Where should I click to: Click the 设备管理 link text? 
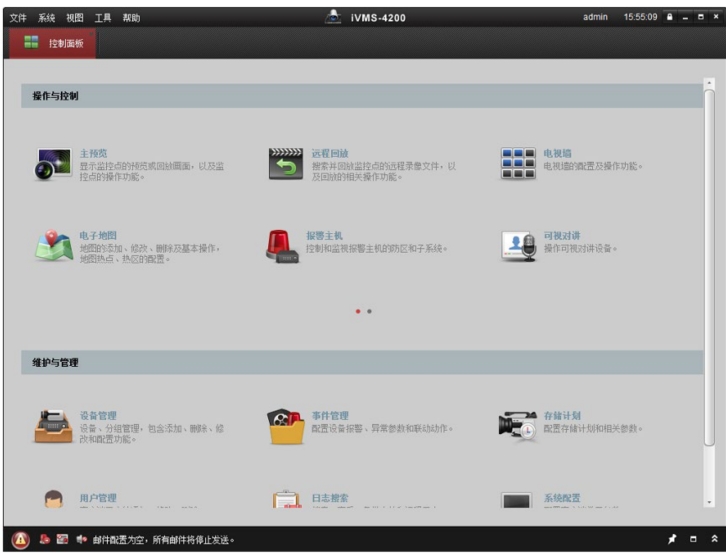tap(98, 415)
